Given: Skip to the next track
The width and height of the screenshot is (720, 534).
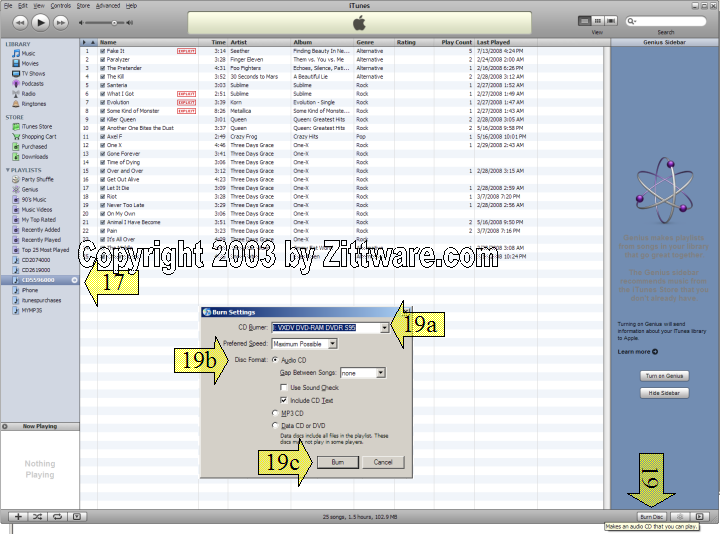Looking at the screenshot, I should click(62, 21).
